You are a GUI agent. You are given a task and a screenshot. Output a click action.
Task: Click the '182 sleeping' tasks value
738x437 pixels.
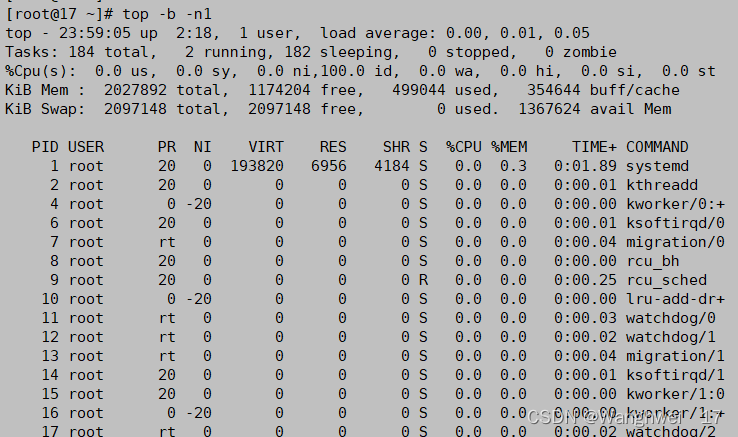tap(341, 52)
